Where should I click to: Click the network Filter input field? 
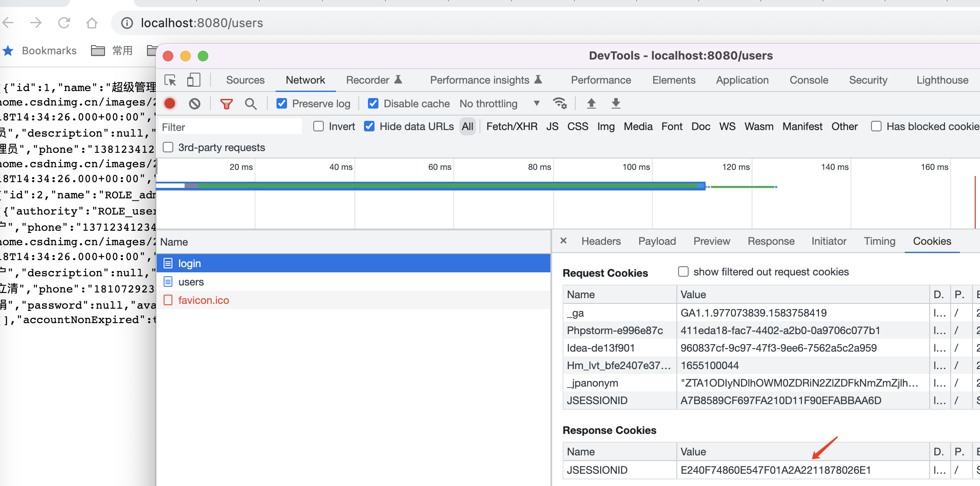(230, 127)
